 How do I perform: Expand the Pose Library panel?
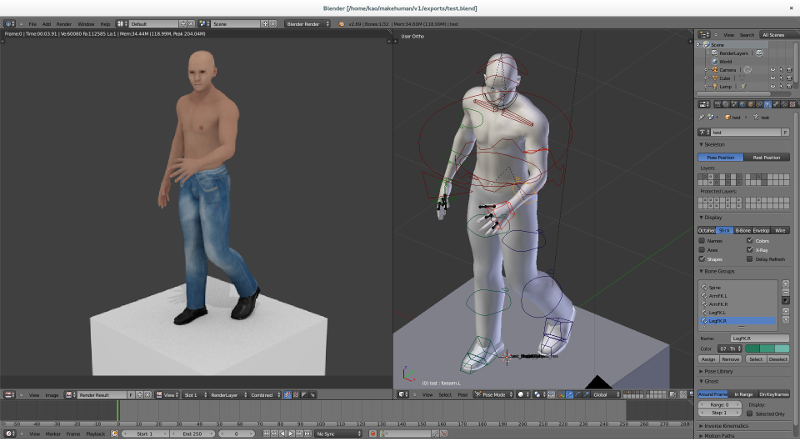click(718, 371)
